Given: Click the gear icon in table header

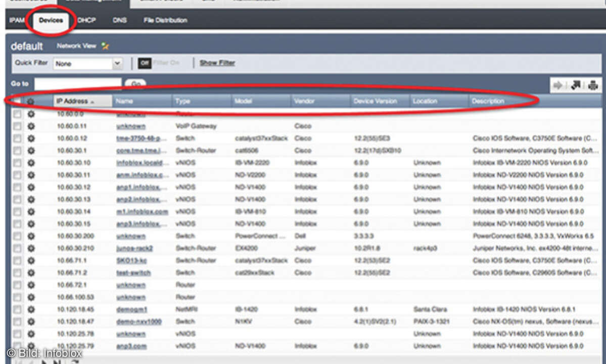Looking at the screenshot, I should pyautogui.click(x=31, y=101).
